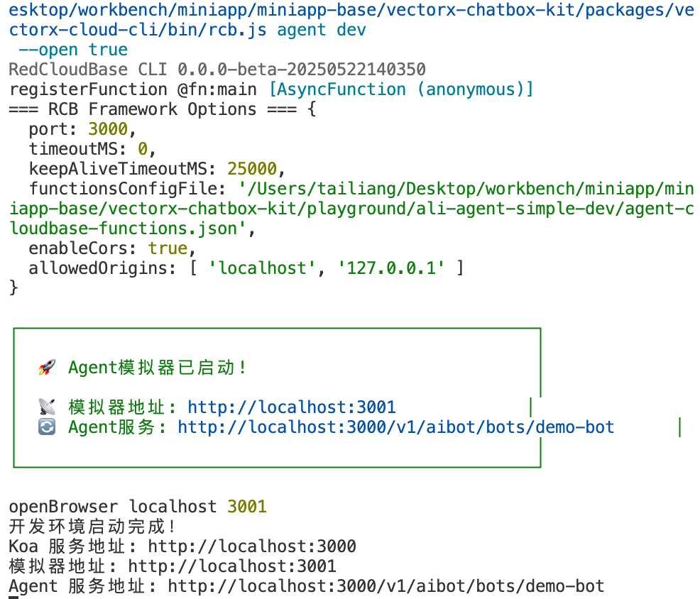Open the Agent服务 demo-bot URL in green box
The width and height of the screenshot is (700, 599).
point(396,427)
